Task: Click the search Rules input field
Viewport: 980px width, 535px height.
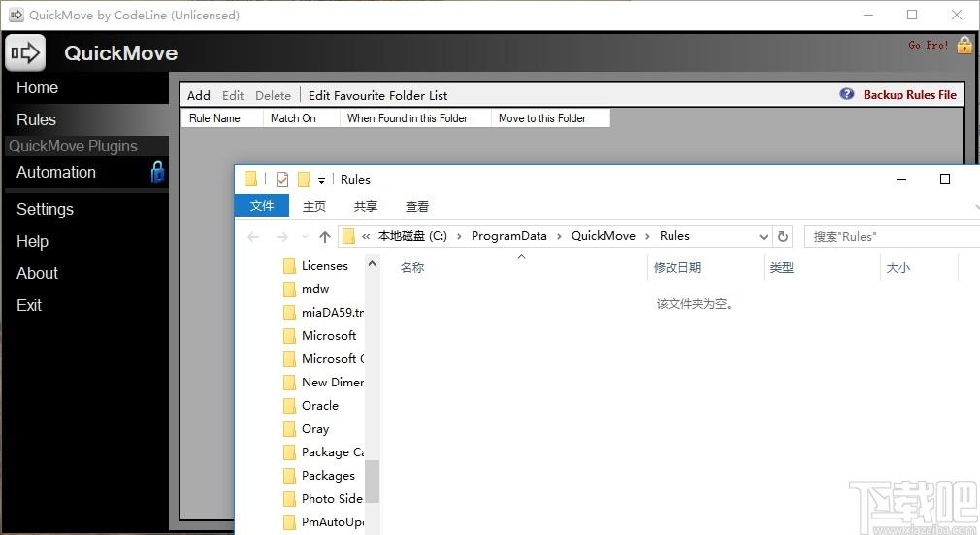Action: pos(892,237)
